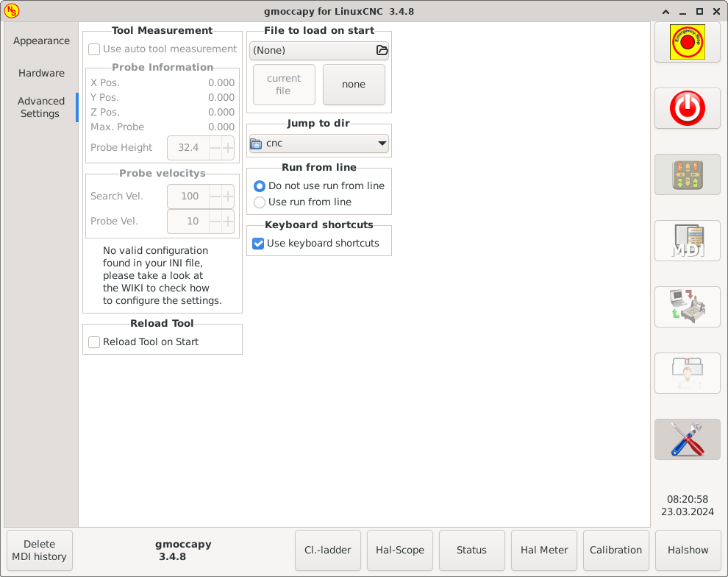728x577 pixels.
Task: Enable auto tool measurement
Action: (93, 49)
